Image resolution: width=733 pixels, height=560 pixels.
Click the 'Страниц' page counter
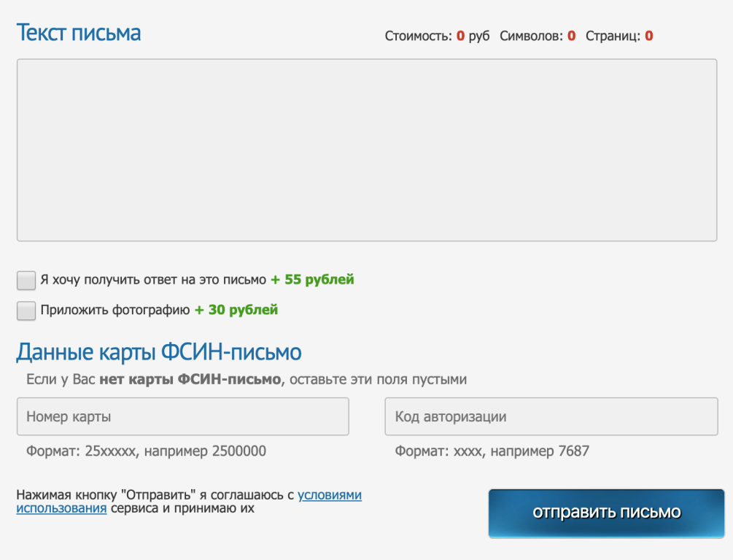pos(618,36)
